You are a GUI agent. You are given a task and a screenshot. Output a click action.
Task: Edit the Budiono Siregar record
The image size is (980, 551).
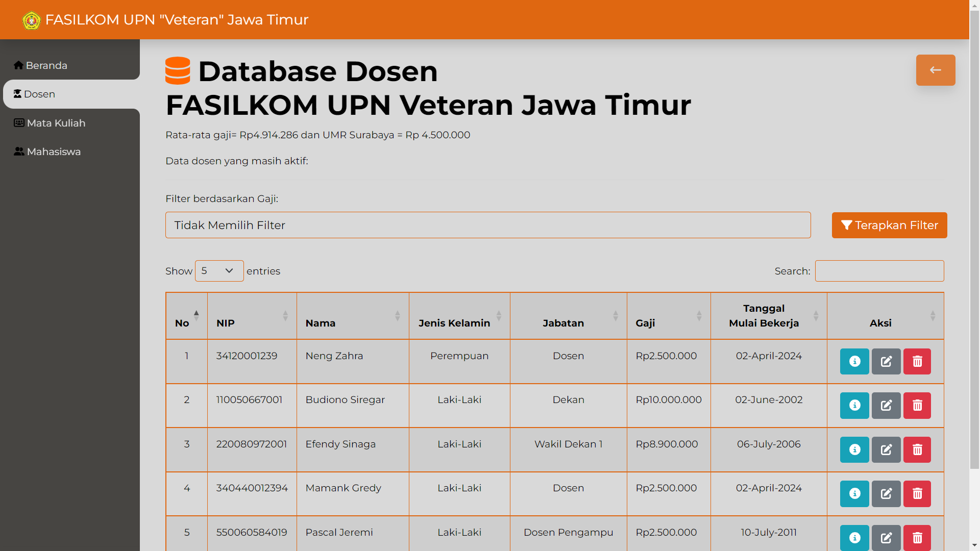tap(886, 406)
